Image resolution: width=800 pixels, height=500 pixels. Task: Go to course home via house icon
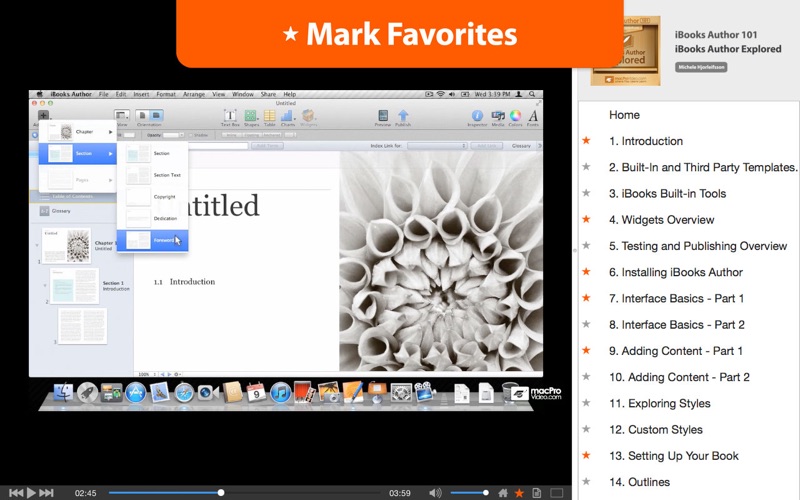point(503,493)
